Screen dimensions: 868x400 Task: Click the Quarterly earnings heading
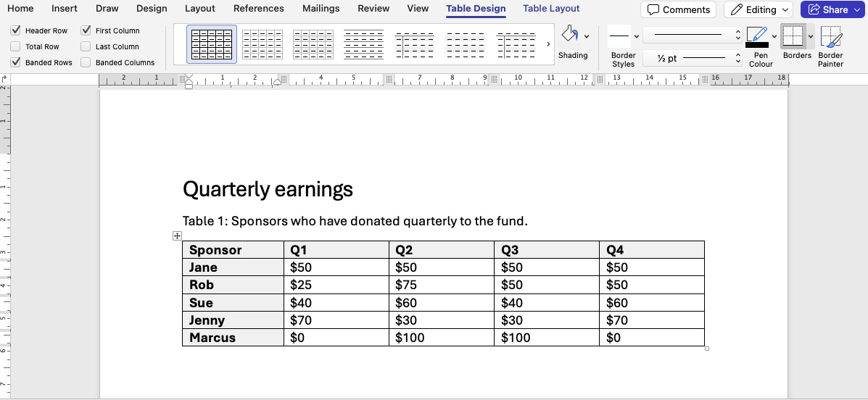pos(268,189)
